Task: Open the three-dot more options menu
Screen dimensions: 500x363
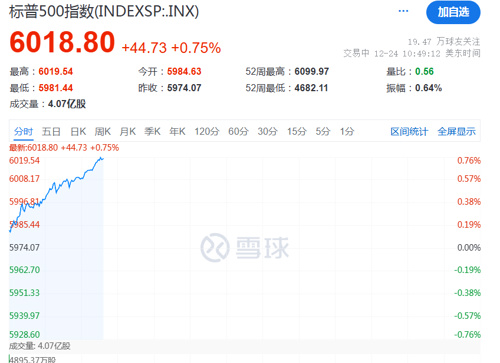Action: 403,11
